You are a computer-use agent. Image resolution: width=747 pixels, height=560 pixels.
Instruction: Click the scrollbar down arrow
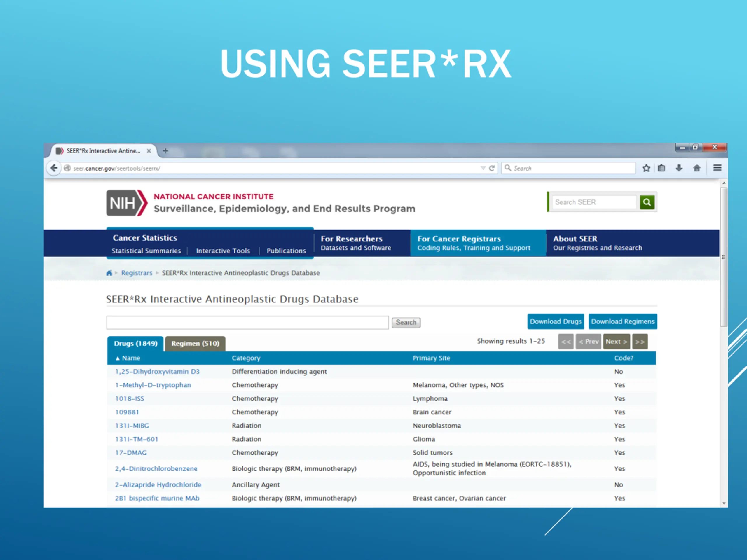coord(724,503)
